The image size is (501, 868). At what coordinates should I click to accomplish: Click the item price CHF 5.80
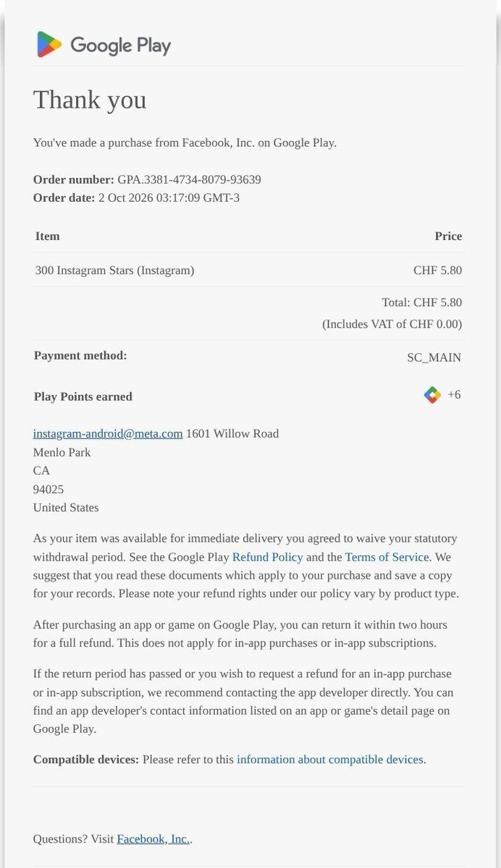click(x=438, y=271)
